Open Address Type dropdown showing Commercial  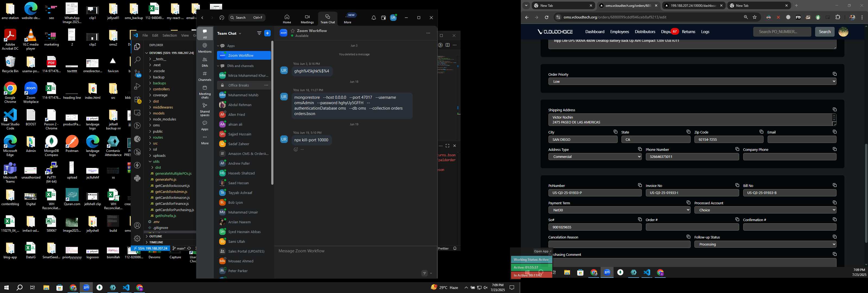595,157
